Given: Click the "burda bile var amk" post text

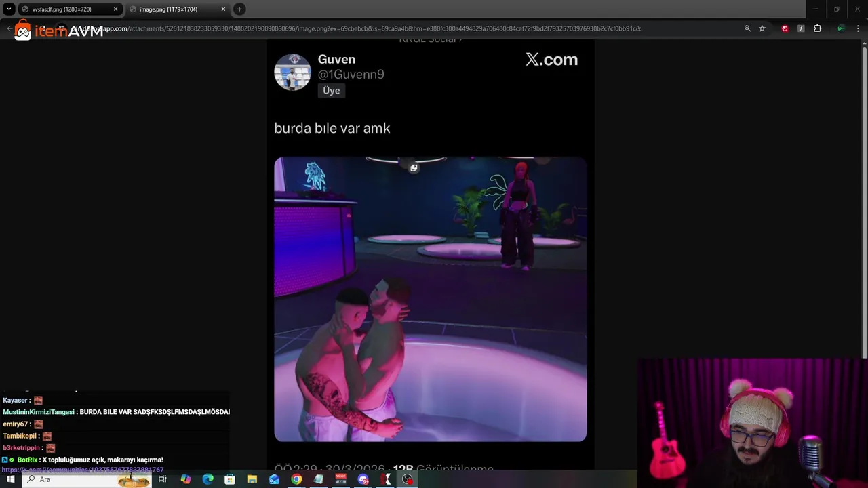Looking at the screenshot, I should tap(332, 128).
